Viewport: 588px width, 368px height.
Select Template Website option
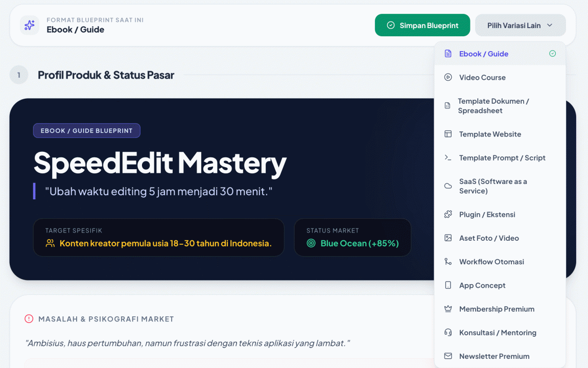pos(500,134)
